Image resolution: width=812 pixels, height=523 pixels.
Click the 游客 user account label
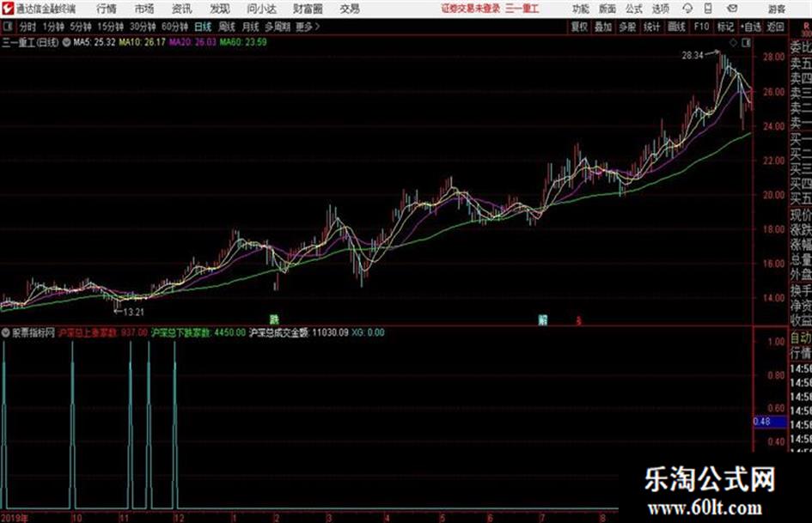pos(776,9)
